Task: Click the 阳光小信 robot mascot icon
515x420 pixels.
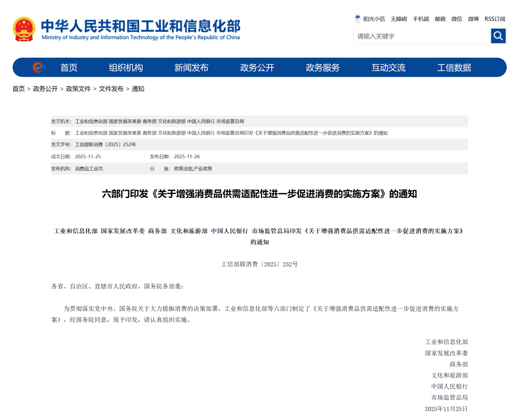Action: pyautogui.click(x=358, y=19)
